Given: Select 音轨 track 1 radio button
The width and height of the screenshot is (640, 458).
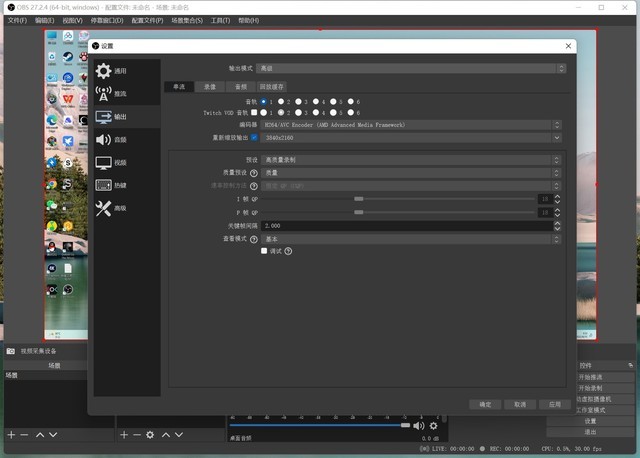Looking at the screenshot, I should pyautogui.click(x=264, y=102).
